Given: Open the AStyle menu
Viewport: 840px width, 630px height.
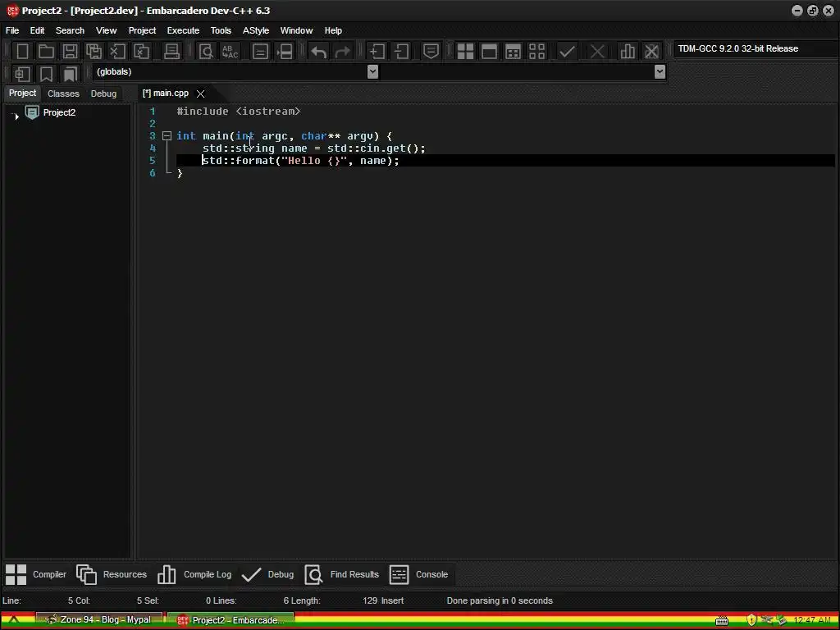Looking at the screenshot, I should click(256, 30).
